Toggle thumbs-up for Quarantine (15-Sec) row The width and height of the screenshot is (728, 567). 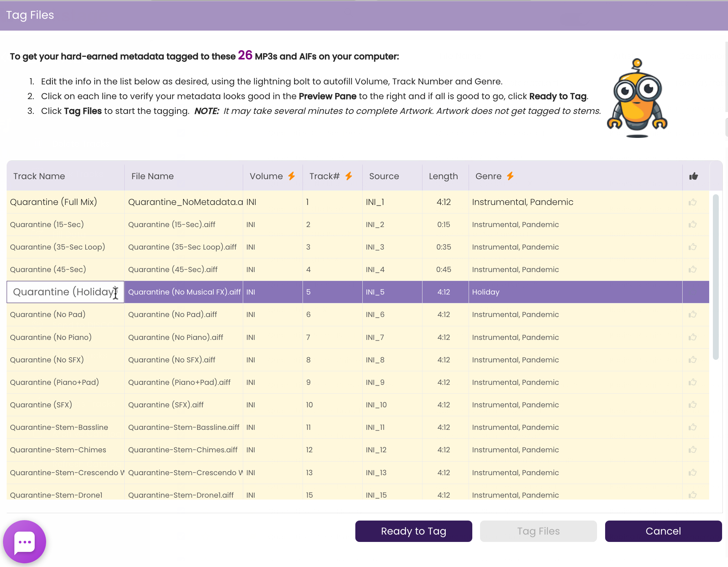[693, 225]
